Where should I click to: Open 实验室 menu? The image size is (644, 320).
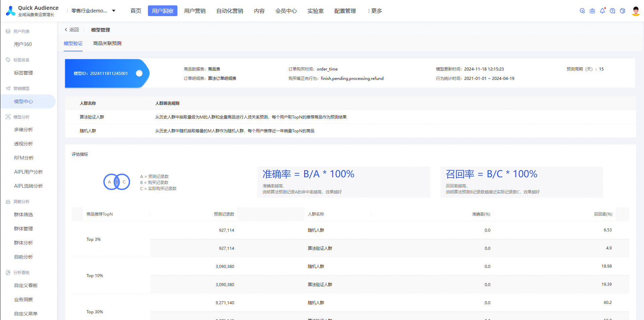pos(316,11)
